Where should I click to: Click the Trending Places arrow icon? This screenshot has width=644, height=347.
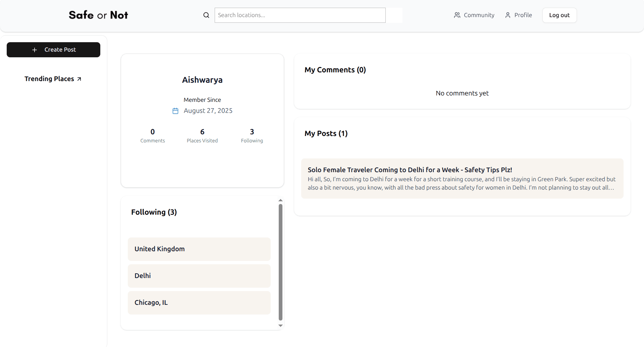tap(79, 79)
